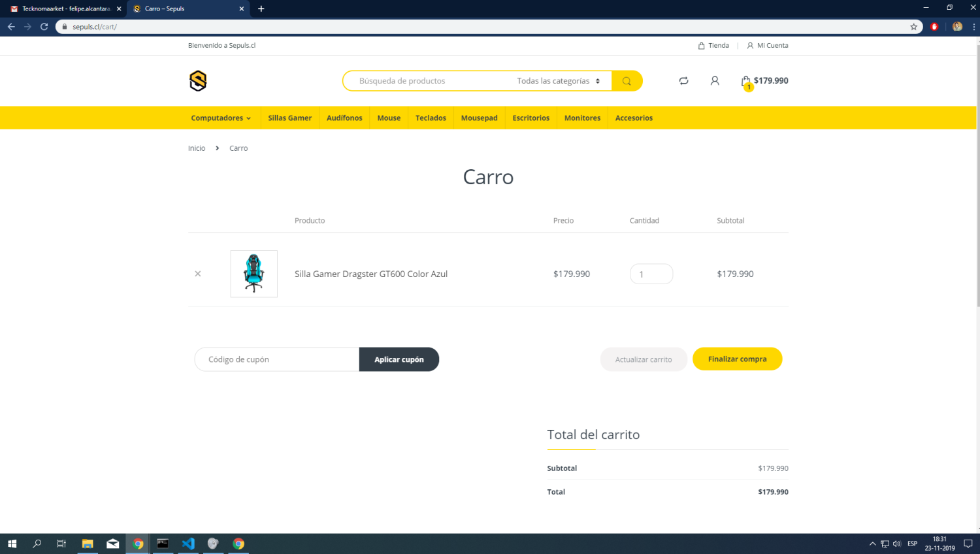Open Mail app from taskbar
This screenshot has height=554, width=980.
113,544
